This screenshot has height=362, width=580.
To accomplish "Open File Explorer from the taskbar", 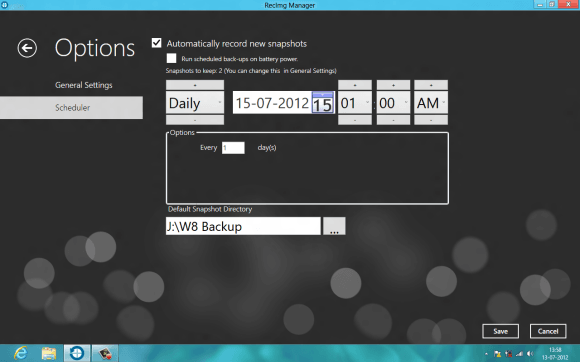I will click(x=48, y=353).
